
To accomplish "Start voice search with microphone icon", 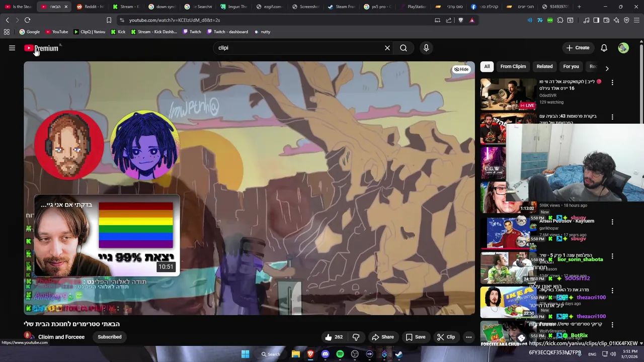I will point(426,48).
